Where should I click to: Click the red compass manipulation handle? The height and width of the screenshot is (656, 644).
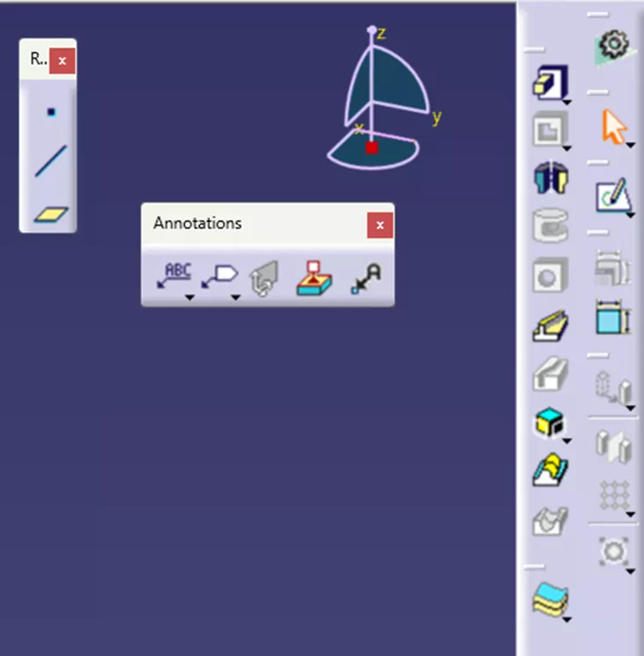(x=372, y=148)
